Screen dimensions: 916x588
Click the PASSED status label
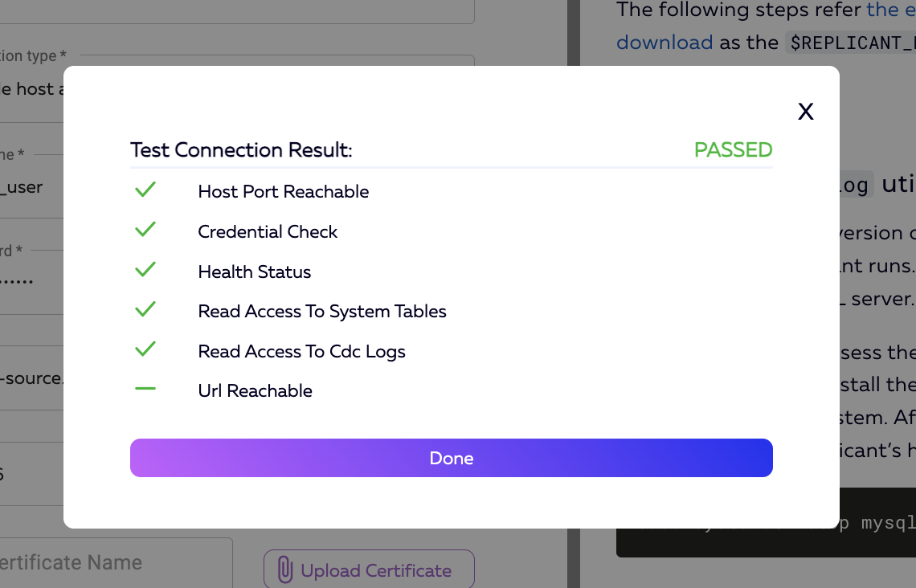733,150
